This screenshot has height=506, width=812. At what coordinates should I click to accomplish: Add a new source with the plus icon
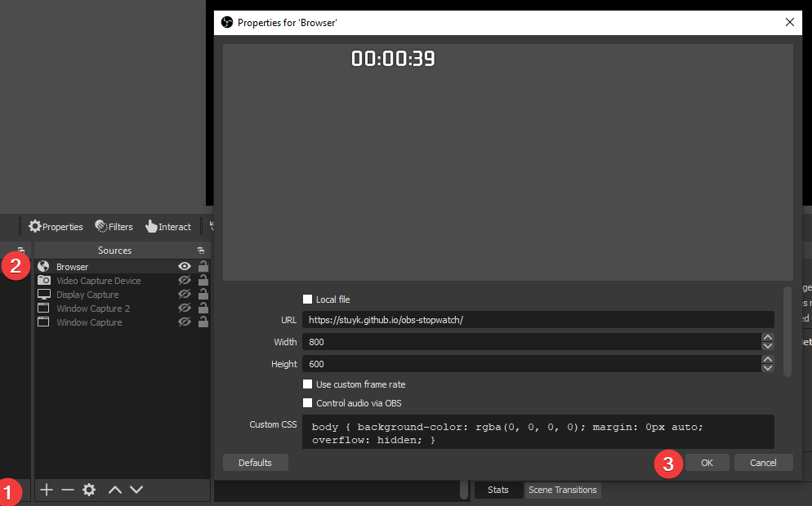point(46,490)
